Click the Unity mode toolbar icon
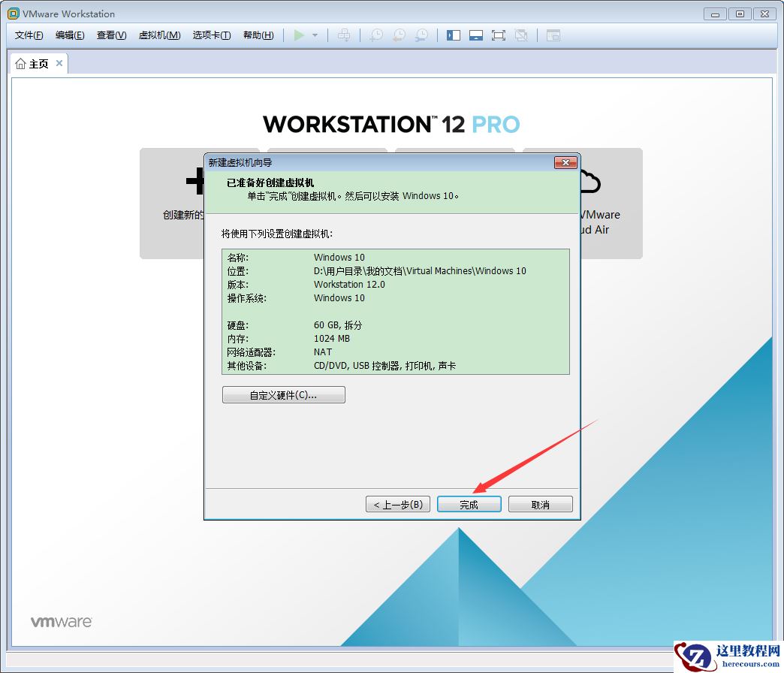784x673 pixels. click(x=521, y=35)
